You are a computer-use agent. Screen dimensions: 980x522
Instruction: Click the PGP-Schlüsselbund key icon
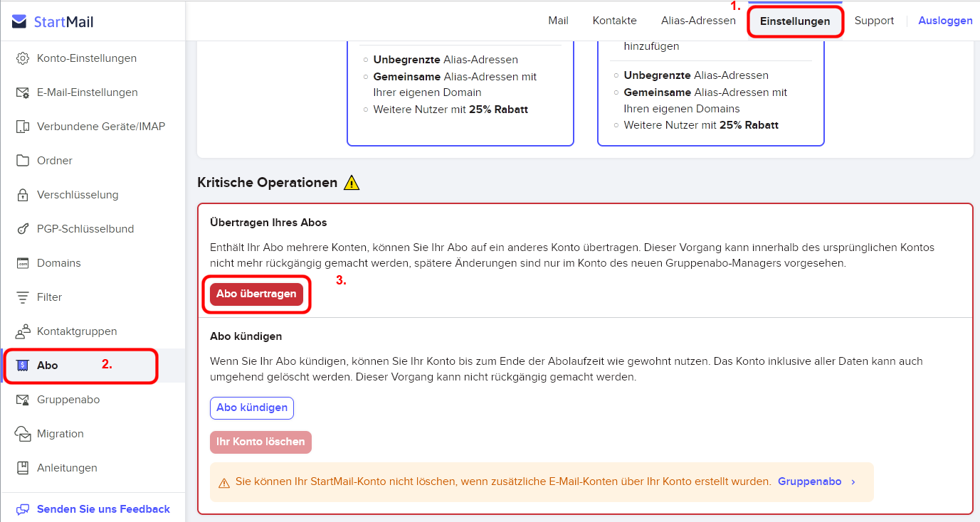(23, 229)
